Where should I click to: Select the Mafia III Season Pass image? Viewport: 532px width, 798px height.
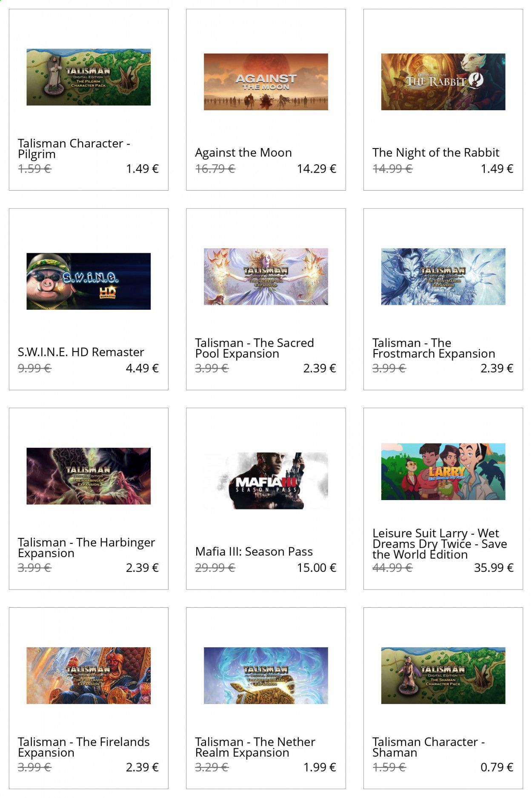266,481
